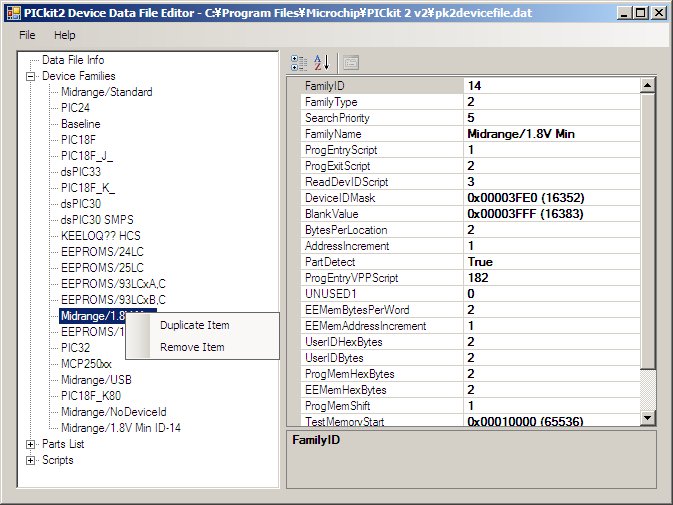Select the ProgExitScript property row
This screenshot has height=505, width=673.
click(x=470, y=166)
